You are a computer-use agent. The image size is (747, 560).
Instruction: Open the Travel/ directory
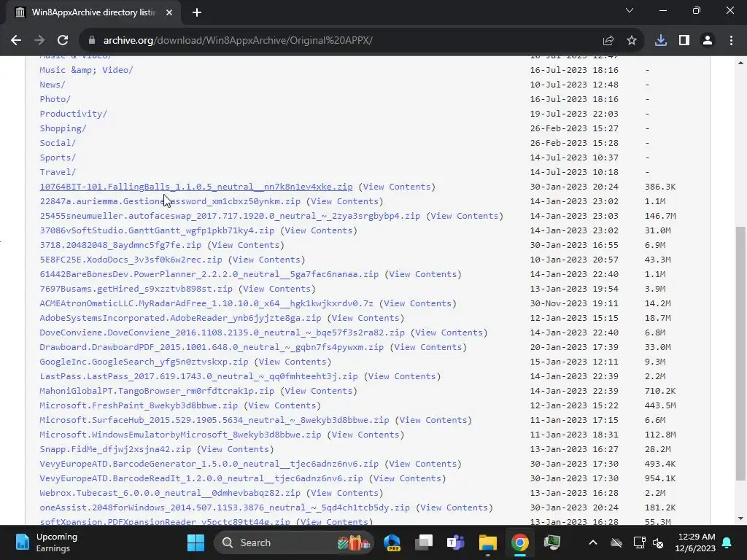pyautogui.click(x=58, y=172)
